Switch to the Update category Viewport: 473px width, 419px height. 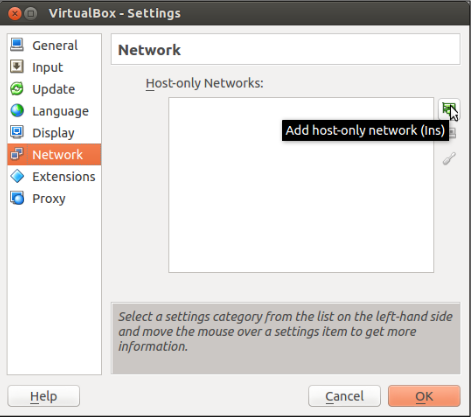click(x=54, y=89)
